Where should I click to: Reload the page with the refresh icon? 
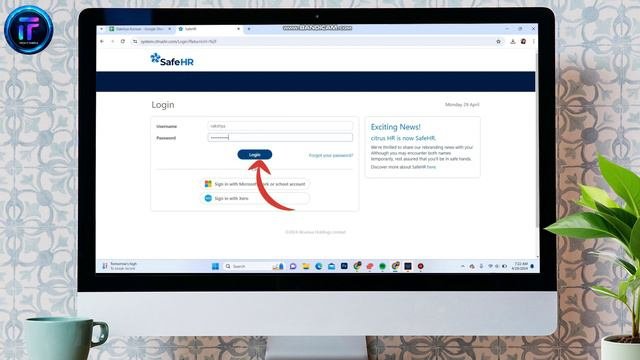(123, 41)
